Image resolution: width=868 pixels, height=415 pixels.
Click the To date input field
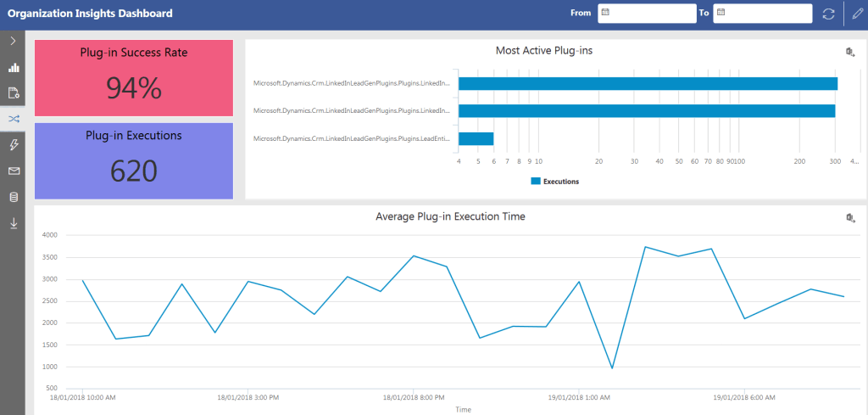tap(767, 14)
